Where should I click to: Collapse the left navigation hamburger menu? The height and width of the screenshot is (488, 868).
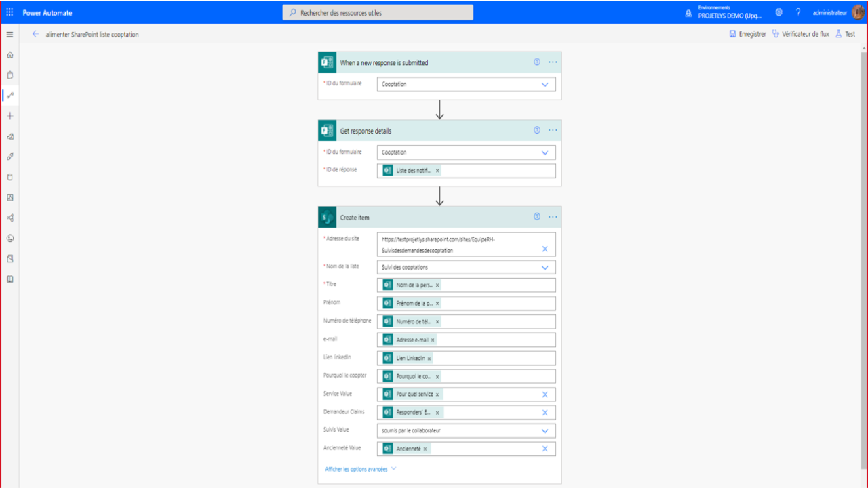9,34
